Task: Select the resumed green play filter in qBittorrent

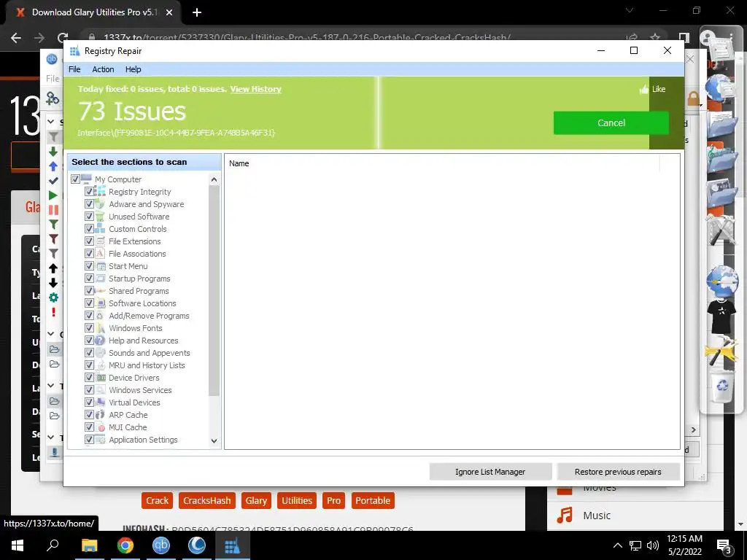Action: point(53,195)
